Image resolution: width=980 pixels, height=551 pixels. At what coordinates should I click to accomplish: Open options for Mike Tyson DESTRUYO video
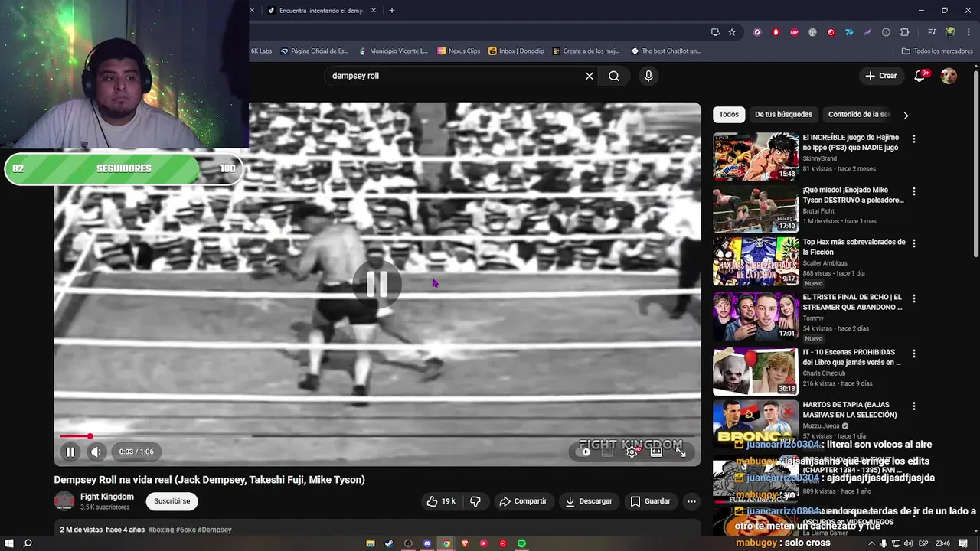point(913,191)
